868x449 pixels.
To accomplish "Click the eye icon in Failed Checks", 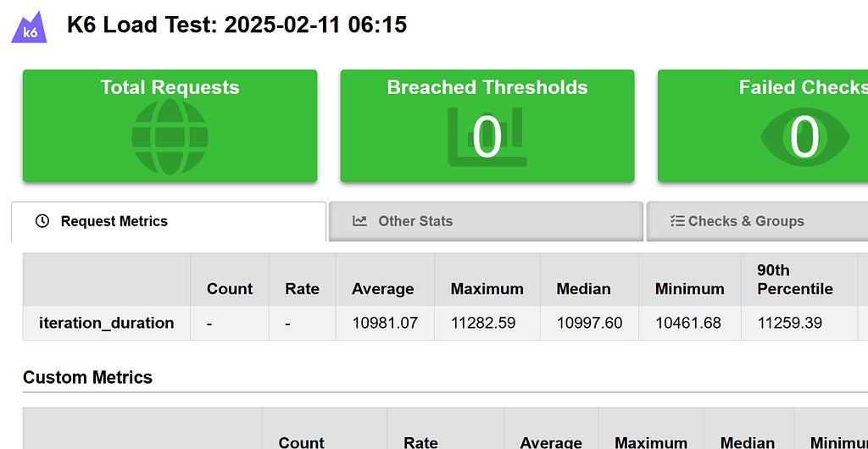I will tap(804, 136).
